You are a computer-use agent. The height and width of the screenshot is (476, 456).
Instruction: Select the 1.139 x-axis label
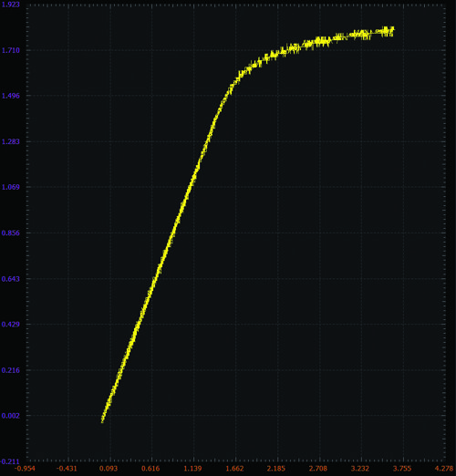point(192,469)
